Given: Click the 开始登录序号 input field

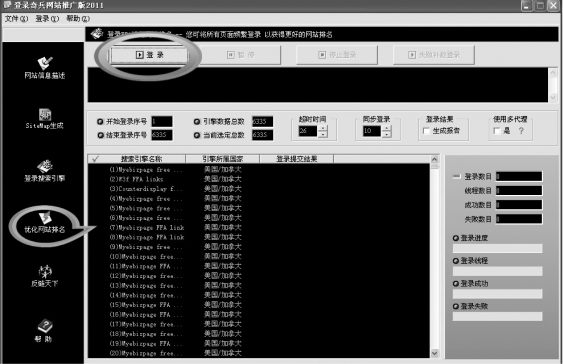Looking at the screenshot, I should (x=162, y=121).
